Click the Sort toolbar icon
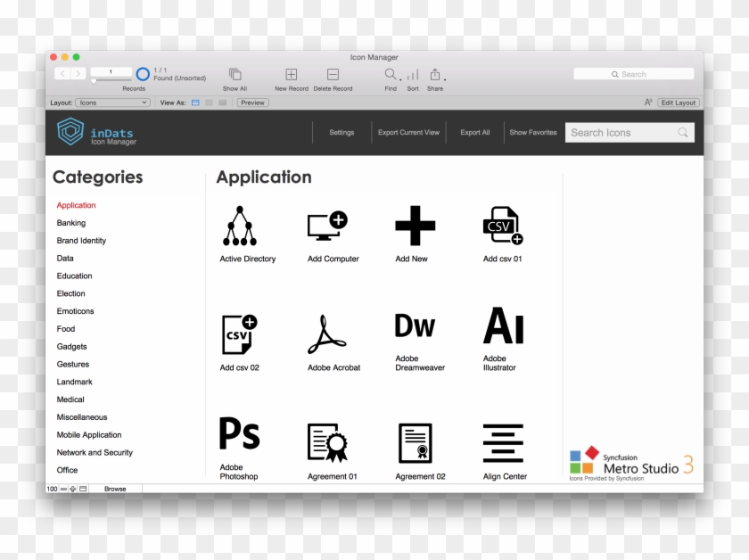Screen dimensions: 749x560 tap(413, 75)
